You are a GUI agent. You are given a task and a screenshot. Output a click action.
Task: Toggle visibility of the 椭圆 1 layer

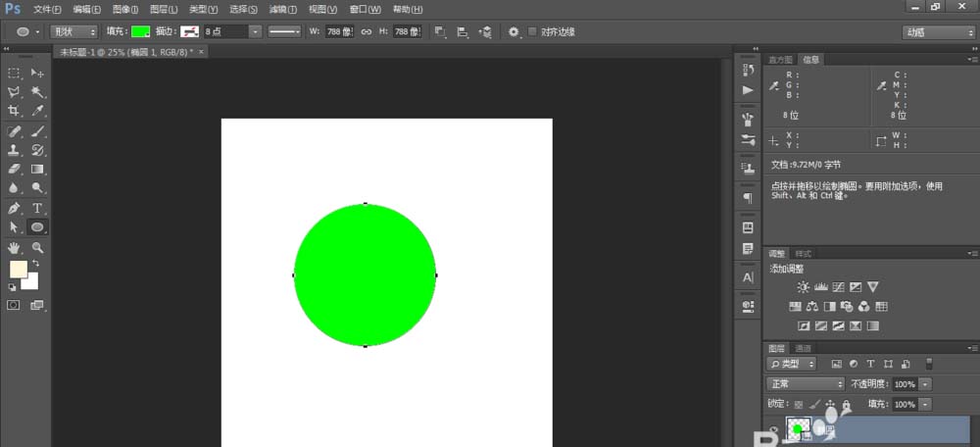(773, 430)
